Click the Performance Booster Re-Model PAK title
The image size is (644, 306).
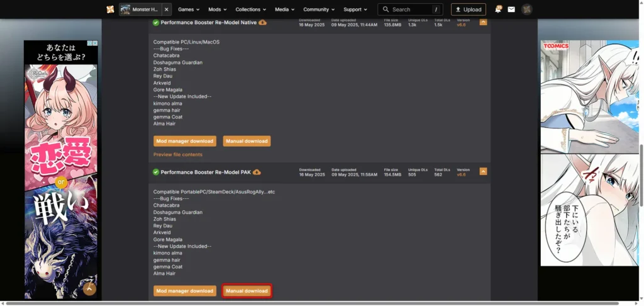[206, 172]
